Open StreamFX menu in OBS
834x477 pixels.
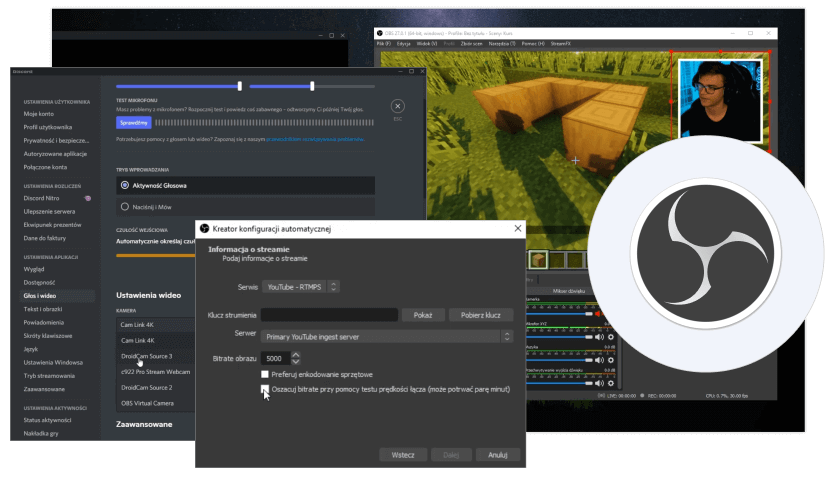click(x=561, y=44)
